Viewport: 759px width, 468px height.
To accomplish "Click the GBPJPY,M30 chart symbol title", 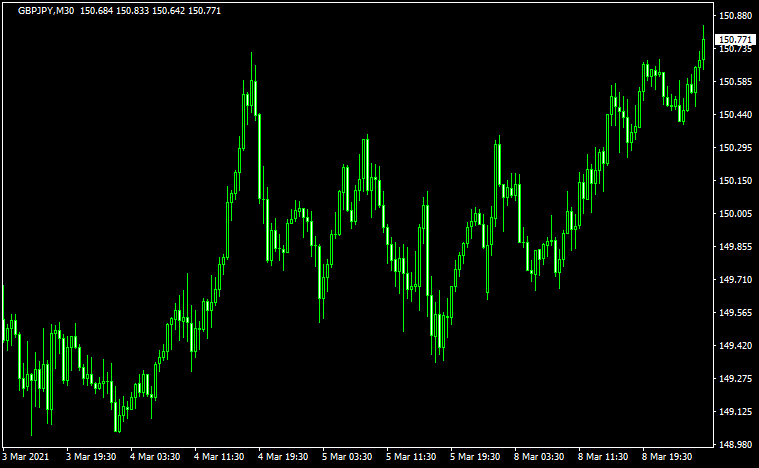I will (46, 10).
